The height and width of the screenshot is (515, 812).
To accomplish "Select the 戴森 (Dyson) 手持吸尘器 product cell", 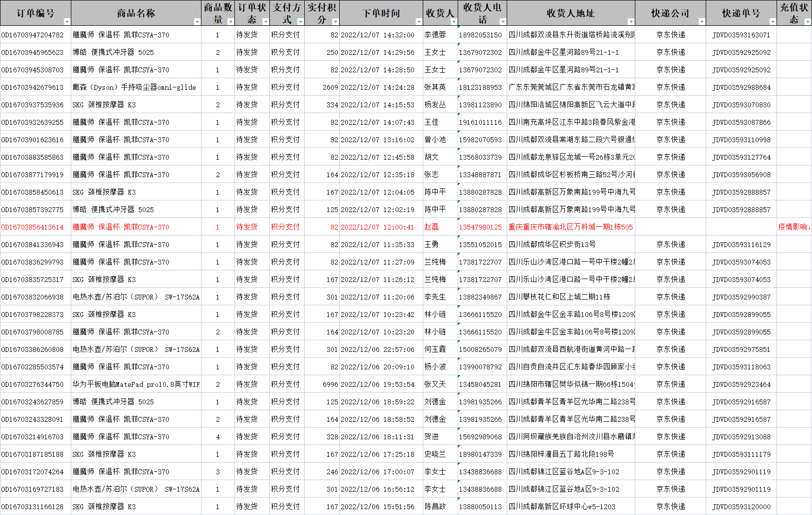I will (x=136, y=87).
